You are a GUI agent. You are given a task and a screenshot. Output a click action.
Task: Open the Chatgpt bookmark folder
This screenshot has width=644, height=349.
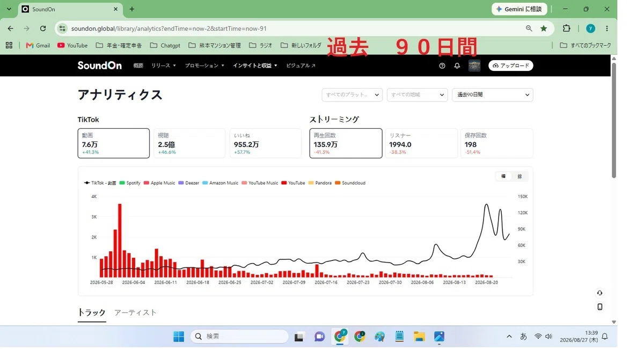tap(165, 46)
